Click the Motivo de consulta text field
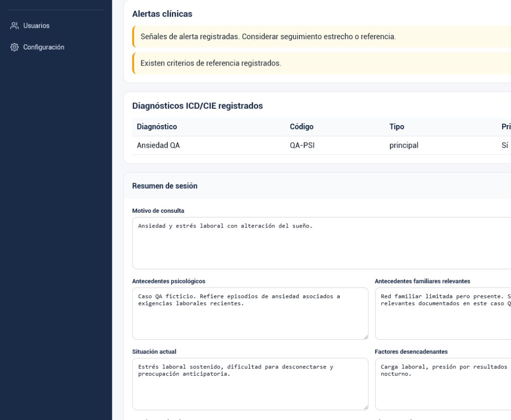Screen dimensions: 511x420 (322, 243)
